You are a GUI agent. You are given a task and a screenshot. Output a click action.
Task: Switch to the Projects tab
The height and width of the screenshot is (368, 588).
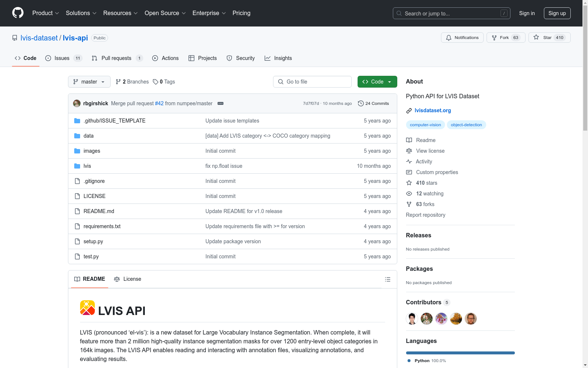[202, 58]
